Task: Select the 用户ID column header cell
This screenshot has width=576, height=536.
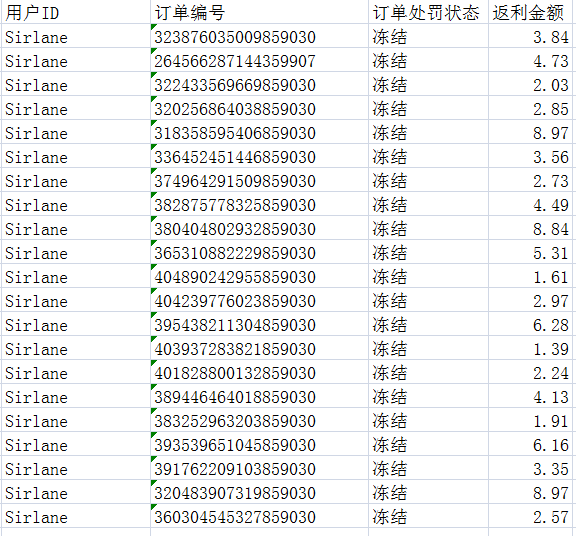Action: pyautogui.click(x=76, y=12)
